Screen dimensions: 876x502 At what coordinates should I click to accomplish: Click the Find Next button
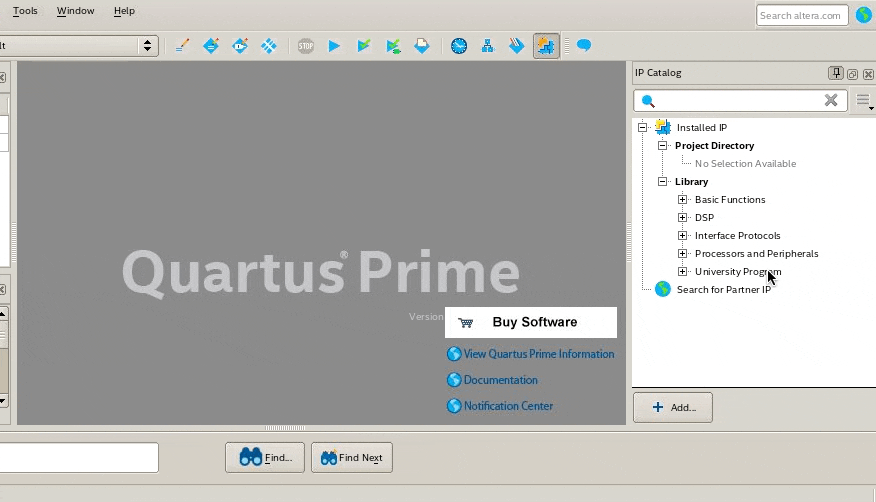click(x=352, y=457)
